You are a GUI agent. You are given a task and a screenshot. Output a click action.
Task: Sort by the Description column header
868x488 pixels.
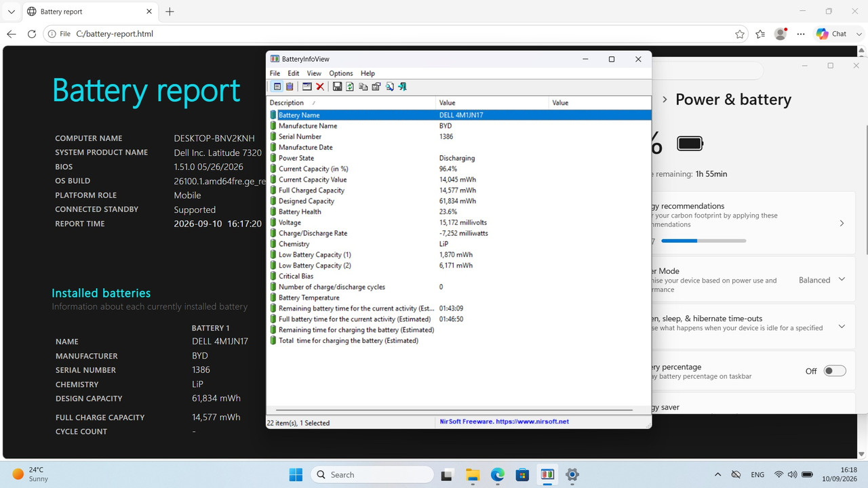click(351, 103)
